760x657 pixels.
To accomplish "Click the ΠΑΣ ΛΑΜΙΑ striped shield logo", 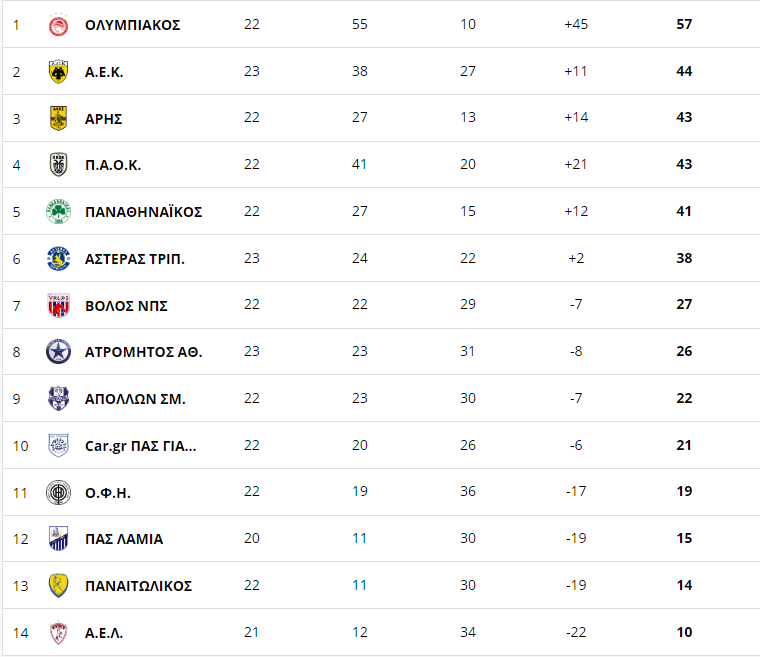I will point(58,539).
